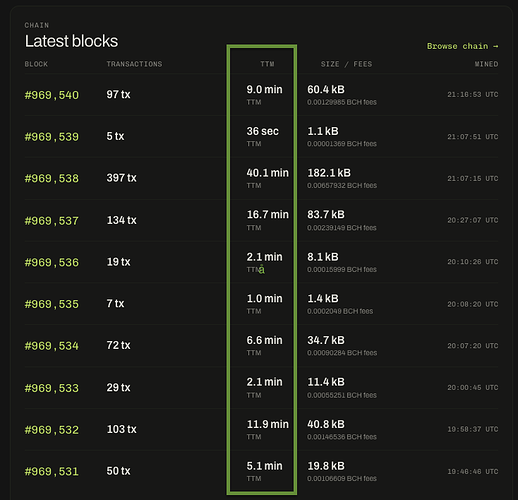Click the SIZE / FEES column header
This screenshot has height=500, width=518.
point(346,64)
